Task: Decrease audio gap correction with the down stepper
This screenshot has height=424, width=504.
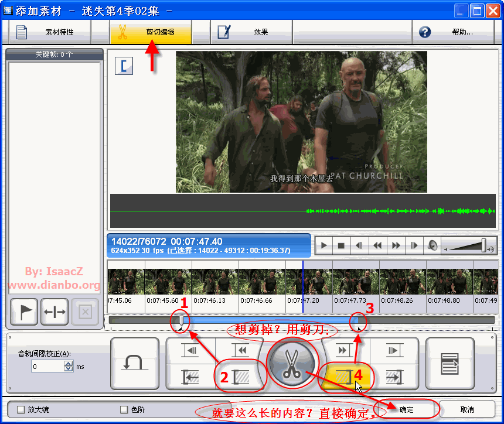Action: [68, 369]
